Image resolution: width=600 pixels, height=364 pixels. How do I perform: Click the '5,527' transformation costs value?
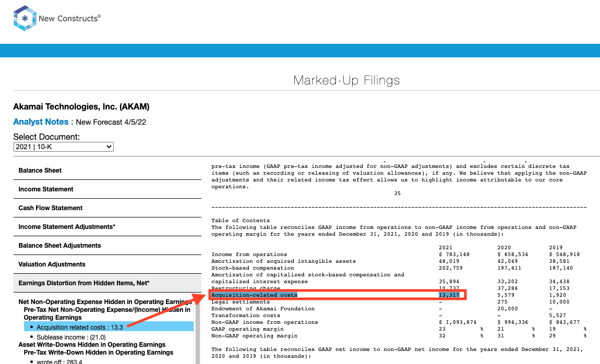pyautogui.click(x=558, y=316)
